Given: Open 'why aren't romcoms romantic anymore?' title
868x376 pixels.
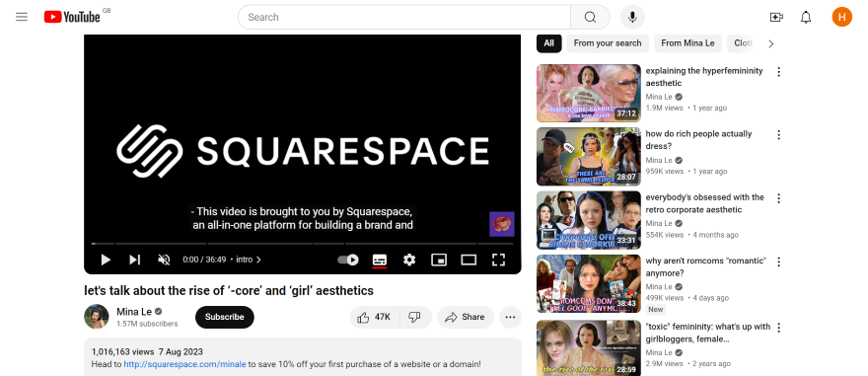Looking at the screenshot, I should click(706, 266).
